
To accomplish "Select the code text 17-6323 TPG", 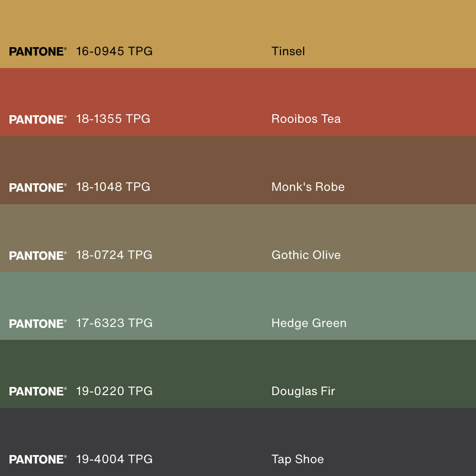I will 114,323.
